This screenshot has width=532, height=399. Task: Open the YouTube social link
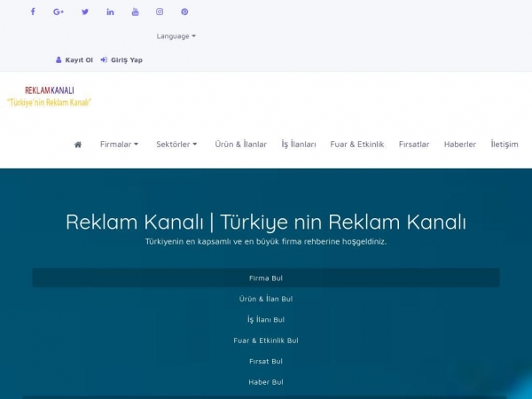pyautogui.click(x=135, y=12)
